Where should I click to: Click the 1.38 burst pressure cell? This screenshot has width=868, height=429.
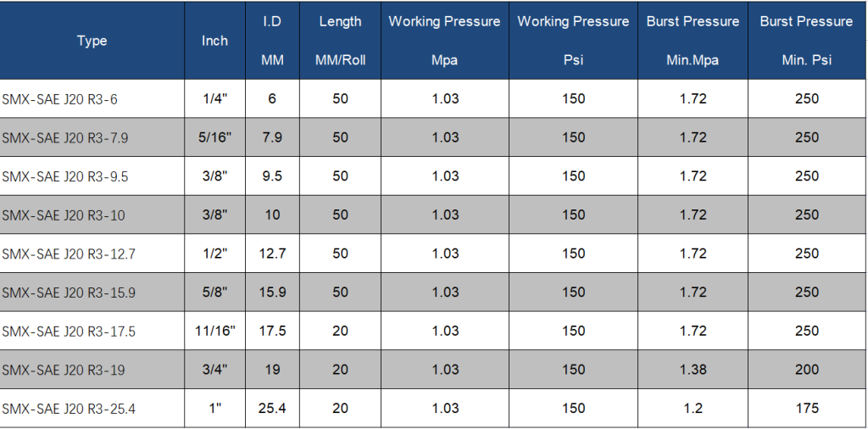[x=693, y=370]
